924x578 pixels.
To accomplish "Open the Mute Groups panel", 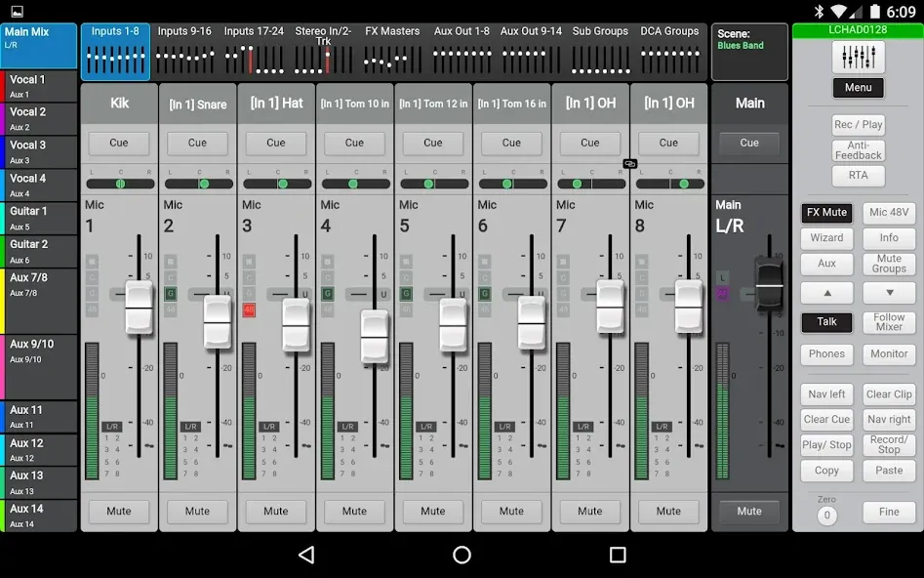I will pyautogui.click(x=889, y=264).
